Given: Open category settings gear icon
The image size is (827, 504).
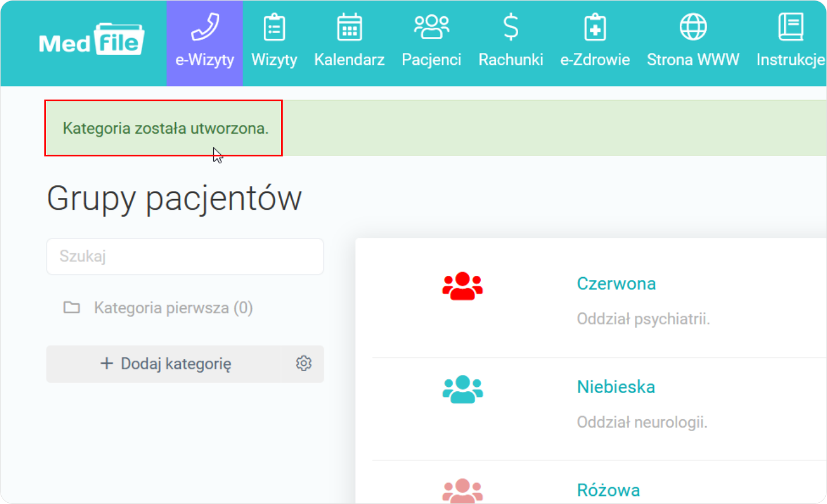Looking at the screenshot, I should (304, 363).
